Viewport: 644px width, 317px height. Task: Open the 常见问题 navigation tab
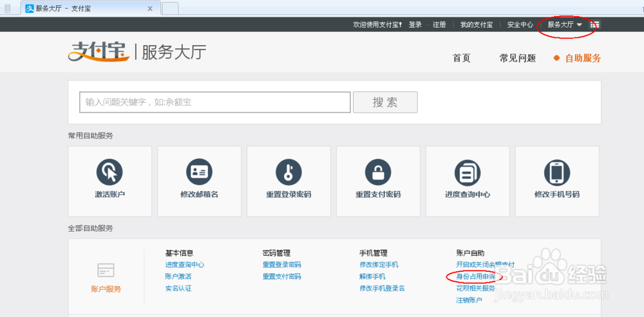coord(518,59)
